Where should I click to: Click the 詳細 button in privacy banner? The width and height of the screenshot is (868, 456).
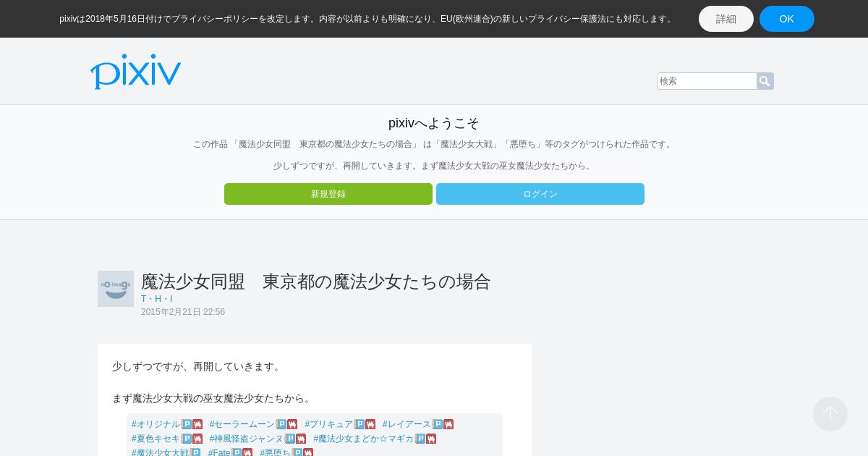point(726,19)
